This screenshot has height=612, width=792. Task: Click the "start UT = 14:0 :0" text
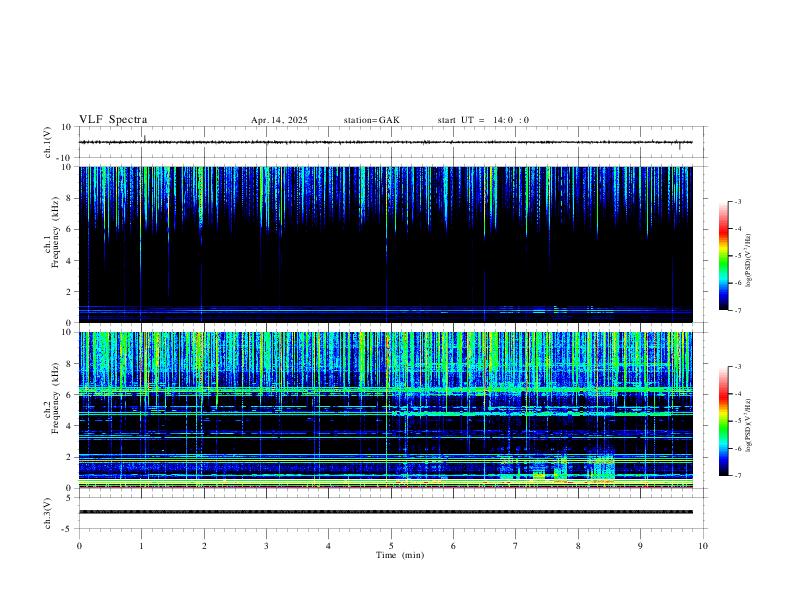click(483, 120)
